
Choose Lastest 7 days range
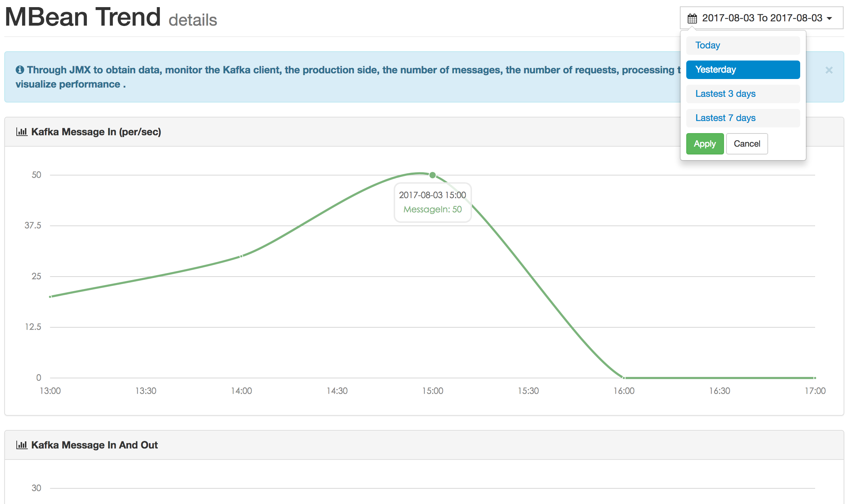tap(743, 118)
